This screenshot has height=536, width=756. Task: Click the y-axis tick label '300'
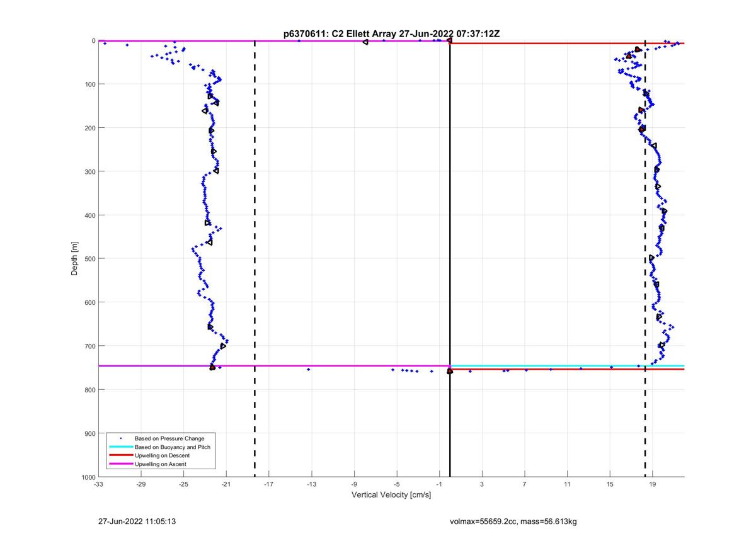[x=89, y=171]
